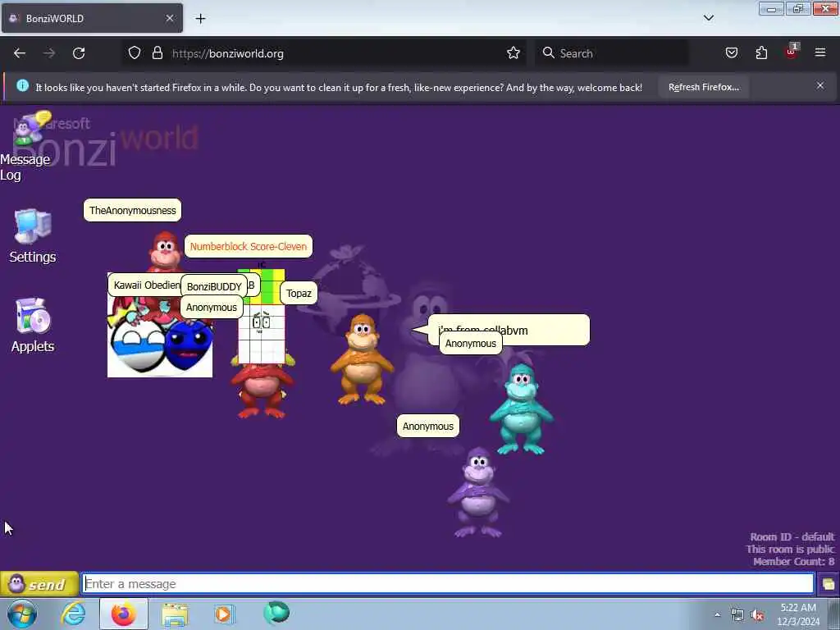Click the Anonymous label below orange Bonzi

(x=428, y=426)
